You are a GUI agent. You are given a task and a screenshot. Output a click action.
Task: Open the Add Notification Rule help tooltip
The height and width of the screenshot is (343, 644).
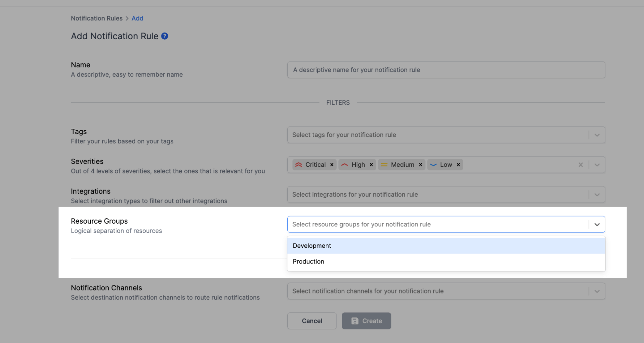165,36
